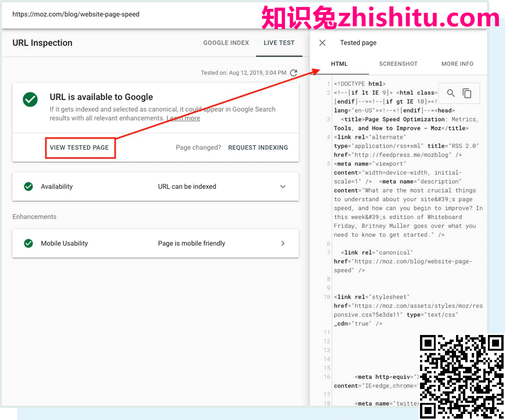The height and width of the screenshot is (420, 505).
Task: Switch to the Screenshot tab
Action: 398,64
